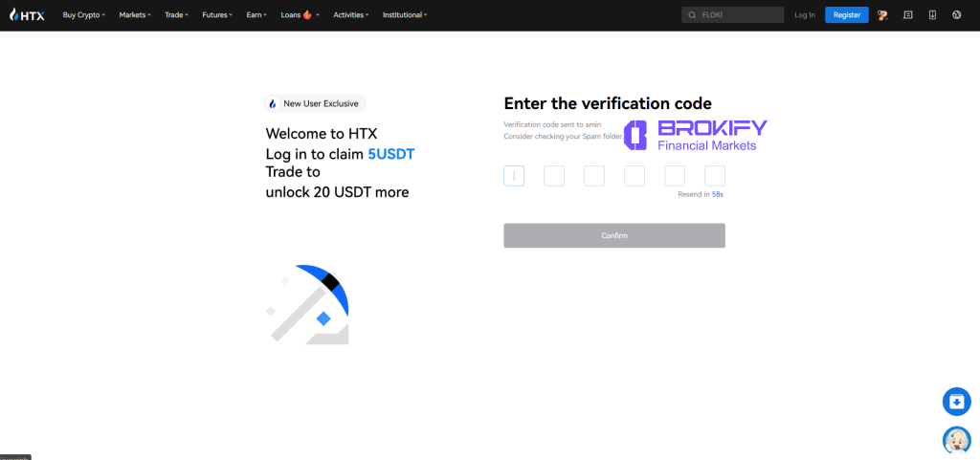Open the Institutional menu

(405, 15)
